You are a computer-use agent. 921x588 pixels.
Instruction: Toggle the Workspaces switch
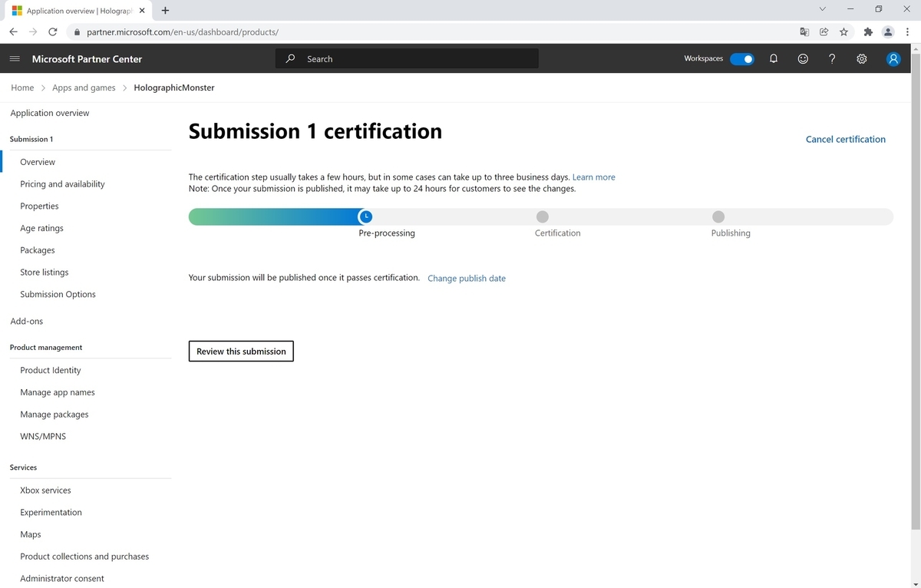[x=742, y=59]
